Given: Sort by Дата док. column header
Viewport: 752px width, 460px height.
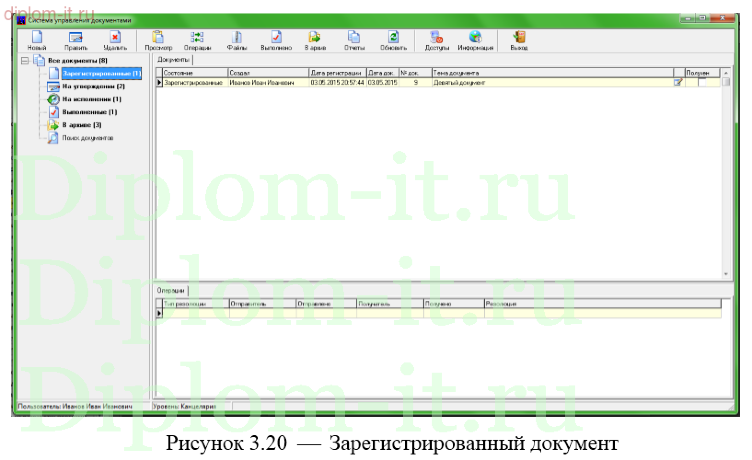Looking at the screenshot, I should [383, 73].
